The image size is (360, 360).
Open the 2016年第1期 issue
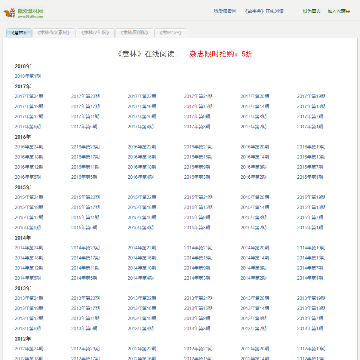tap(310, 177)
